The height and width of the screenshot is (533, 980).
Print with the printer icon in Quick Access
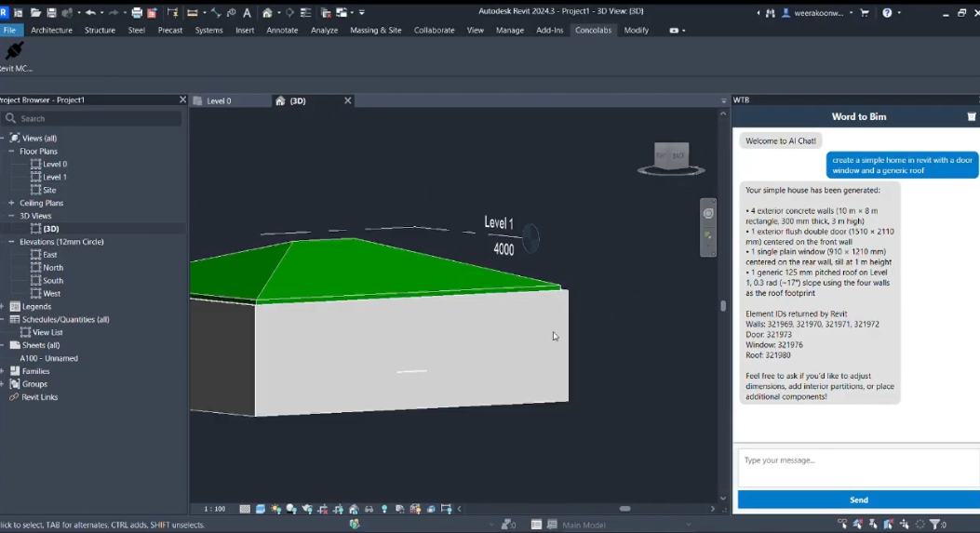tap(136, 12)
